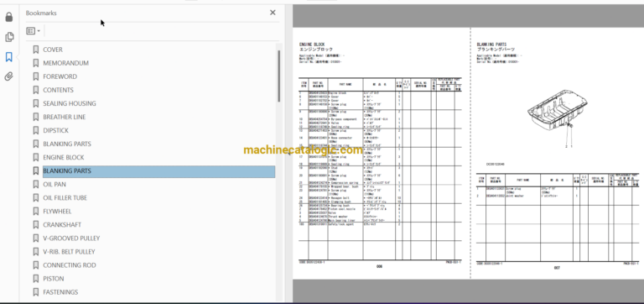This screenshot has width=644, height=304.
Task: Open the CONTENTS bookmark
Action: click(59, 90)
